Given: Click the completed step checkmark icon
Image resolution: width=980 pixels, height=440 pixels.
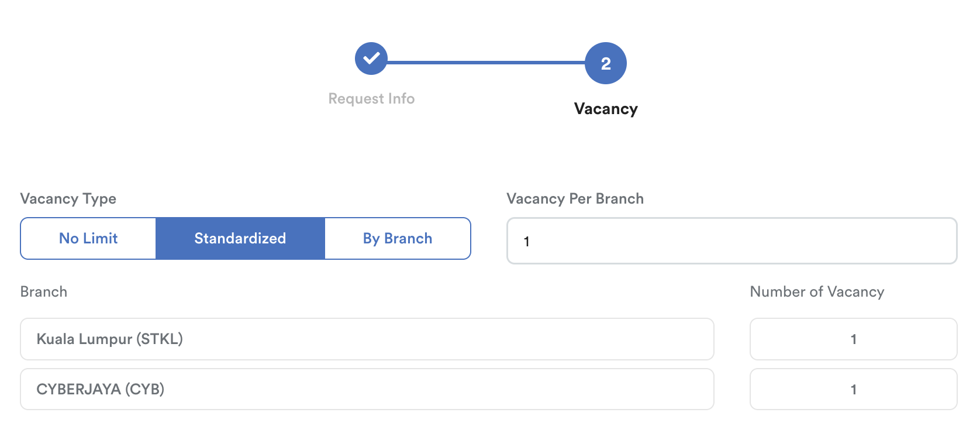Looking at the screenshot, I should click(x=371, y=59).
